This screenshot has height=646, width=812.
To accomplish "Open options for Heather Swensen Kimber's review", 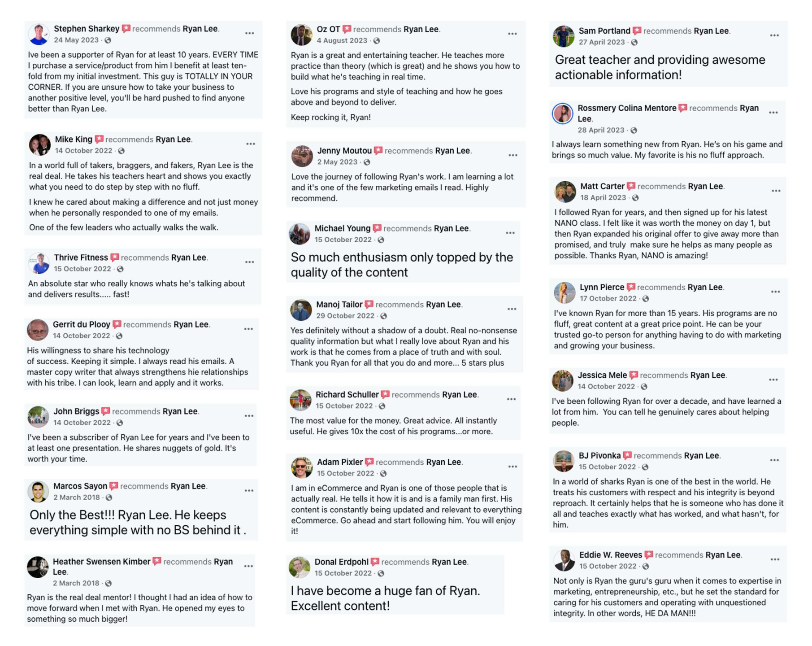I will click(x=248, y=566).
